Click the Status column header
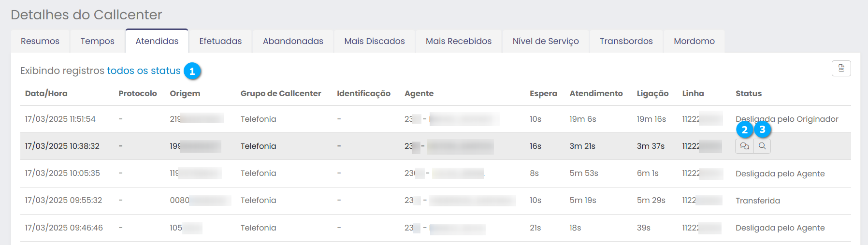868x245 pixels. (748, 93)
